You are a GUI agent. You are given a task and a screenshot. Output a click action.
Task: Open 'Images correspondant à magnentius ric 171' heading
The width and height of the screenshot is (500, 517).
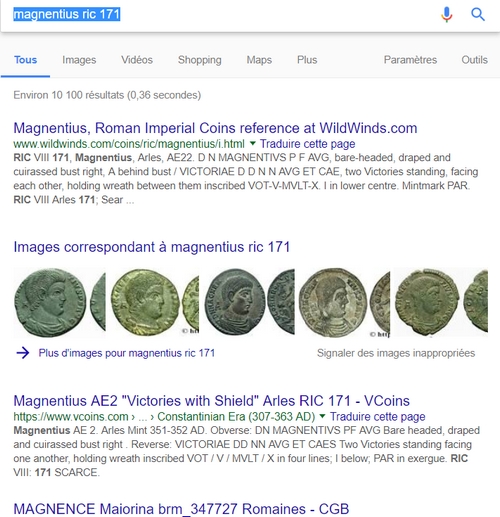[152, 247]
